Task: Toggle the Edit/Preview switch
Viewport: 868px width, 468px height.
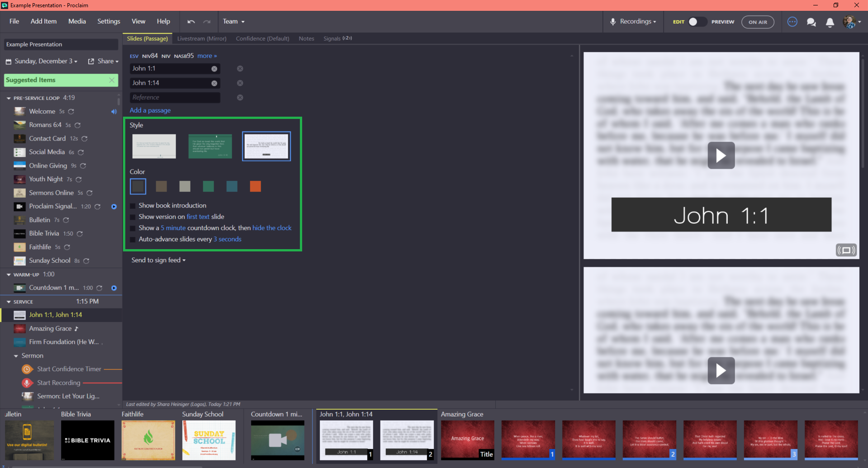Action: (697, 22)
